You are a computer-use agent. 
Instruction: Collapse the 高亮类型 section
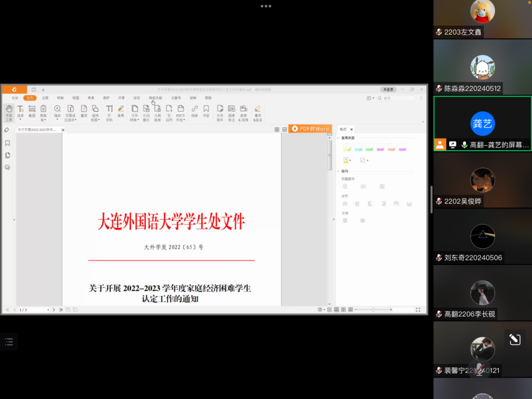tap(338, 138)
